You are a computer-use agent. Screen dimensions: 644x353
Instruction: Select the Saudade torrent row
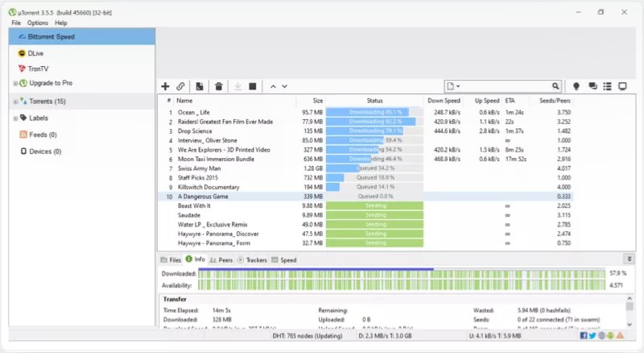point(365,215)
